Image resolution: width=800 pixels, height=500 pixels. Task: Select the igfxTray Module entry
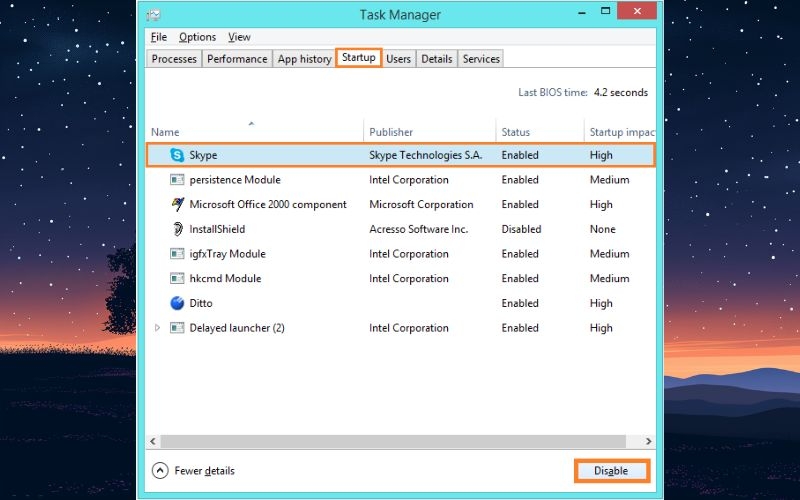coord(228,254)
